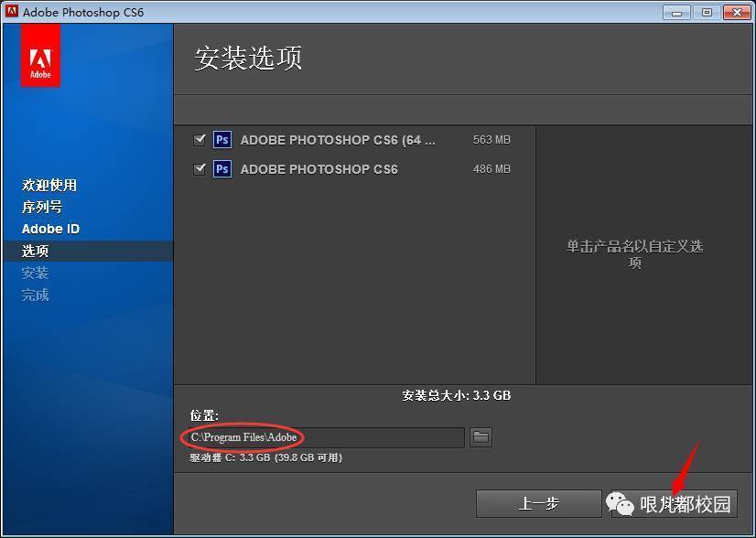Viewport: 756px width, 538px height.
Task: Go back with the 上一步 button
Action: coord(538,504)
